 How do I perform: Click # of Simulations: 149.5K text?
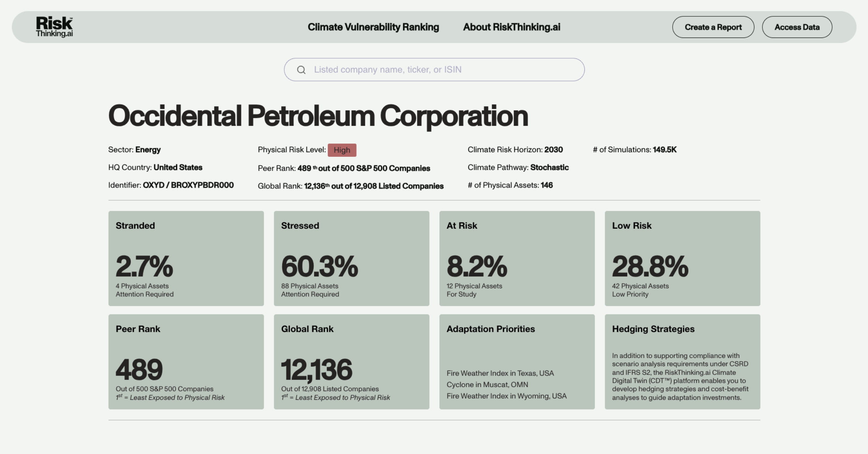point(635,150)
